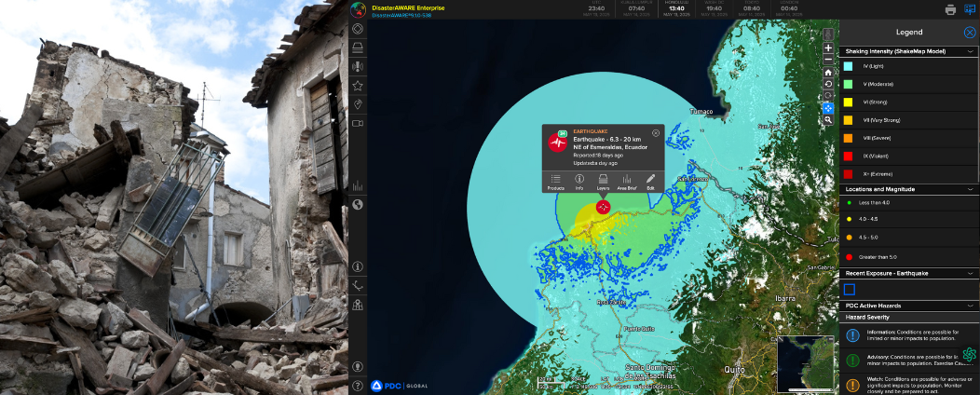Select the green Advisory severity icon
Image resolution: width=980 pixels, height=395 pixels.
tap(852, 360)
